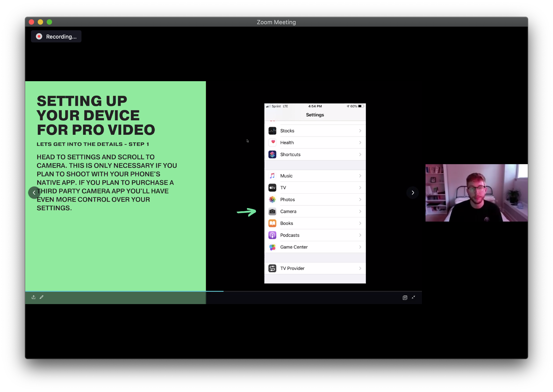
Task: Click the Podcasts app icon
Action: (272, 235)
